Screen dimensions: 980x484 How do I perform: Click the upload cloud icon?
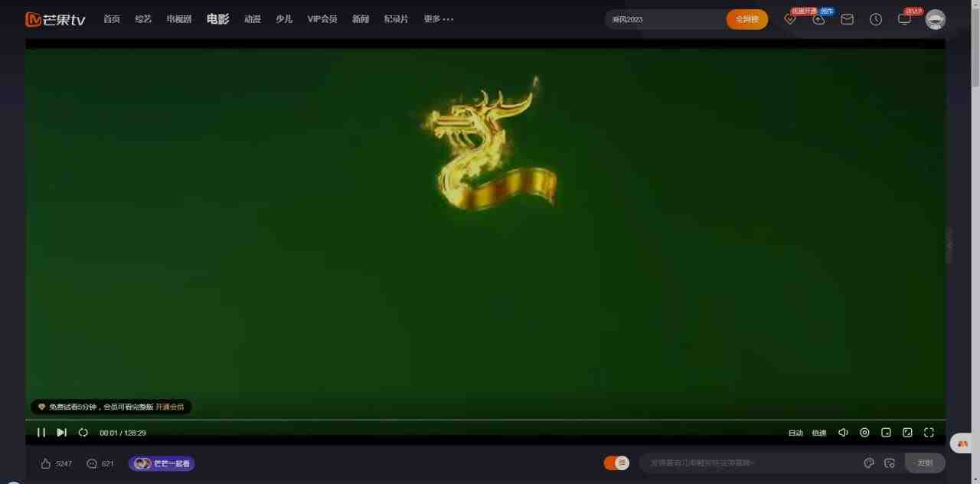click(x=818, y=19)
